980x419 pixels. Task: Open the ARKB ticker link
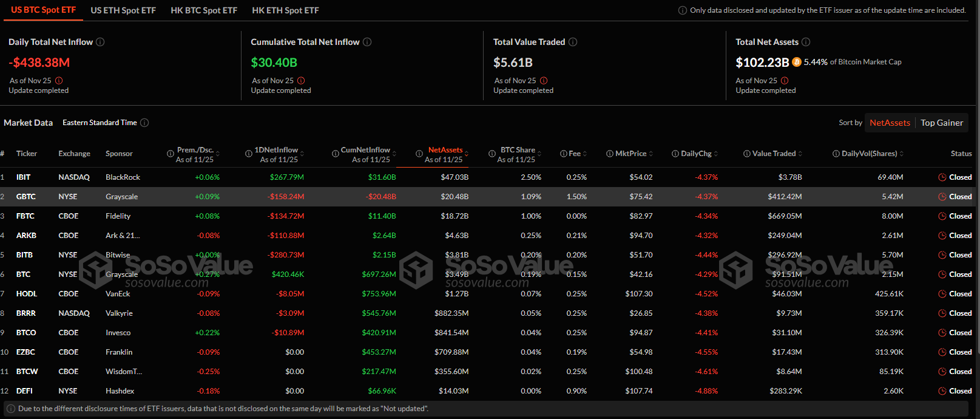click(27, 236)
